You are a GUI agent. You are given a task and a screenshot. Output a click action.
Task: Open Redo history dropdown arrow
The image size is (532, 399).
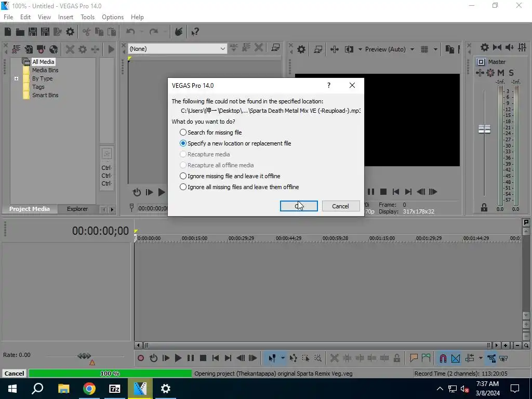coord(165,32)
